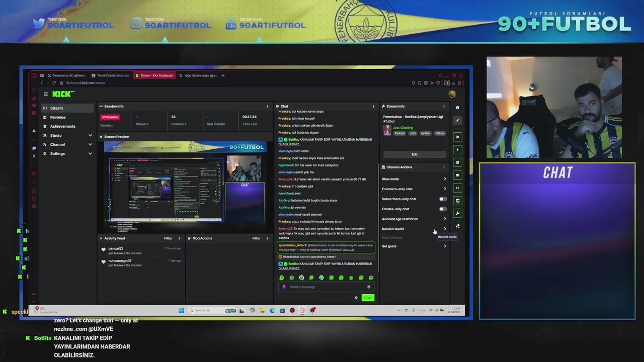Click pancar52 in the Activity Feed
This screenshot has height=362, width=644.
[x=116, y=248]
